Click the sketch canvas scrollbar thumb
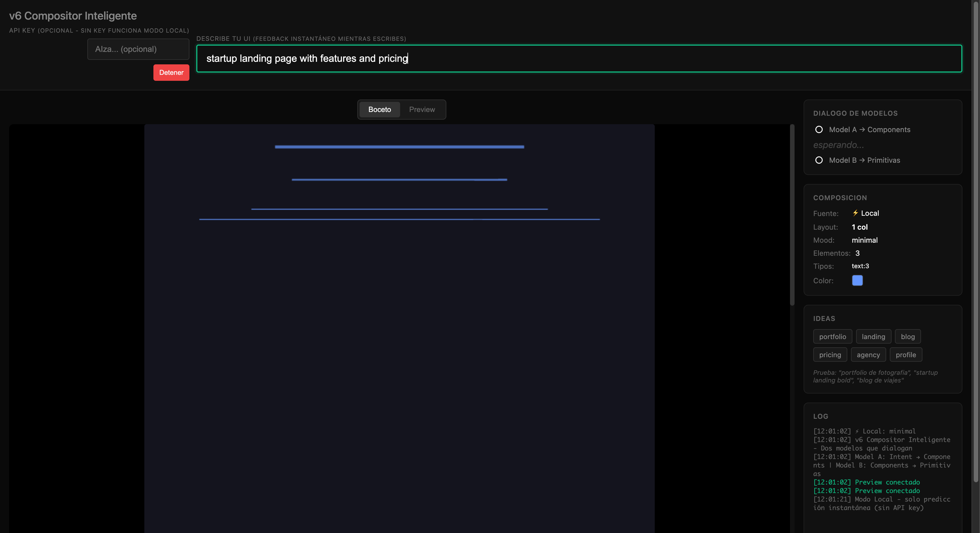The height and width of the screenshot is (533, 980). pyautogui.click(x=792, y=215)
